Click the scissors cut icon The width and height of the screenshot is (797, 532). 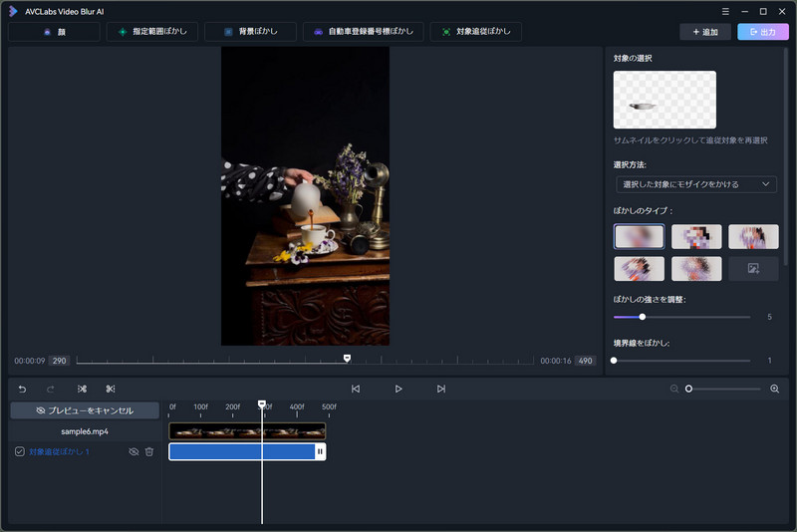pyautogui.click(x=111, y=389)
